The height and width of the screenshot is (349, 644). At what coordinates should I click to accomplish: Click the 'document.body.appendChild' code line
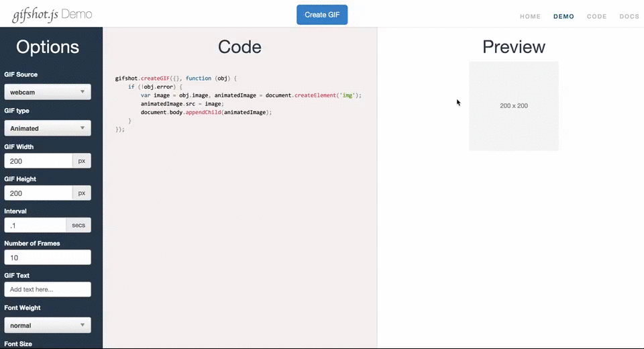(x=206, y=112)
